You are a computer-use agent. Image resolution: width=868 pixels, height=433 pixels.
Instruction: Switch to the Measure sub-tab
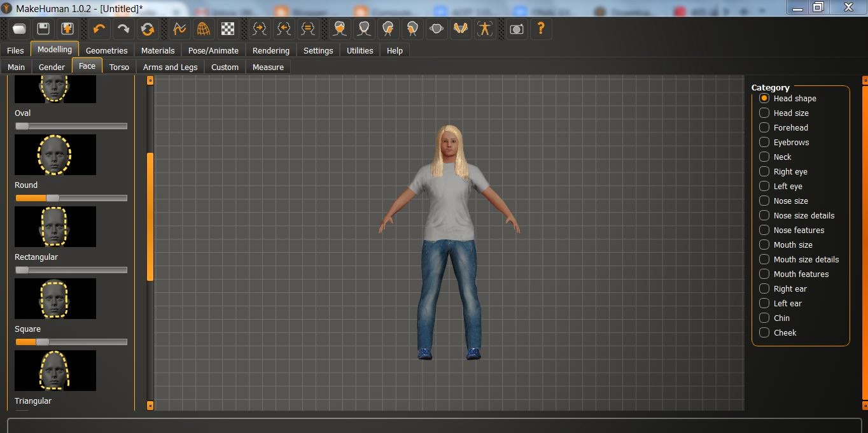point(268,67)
